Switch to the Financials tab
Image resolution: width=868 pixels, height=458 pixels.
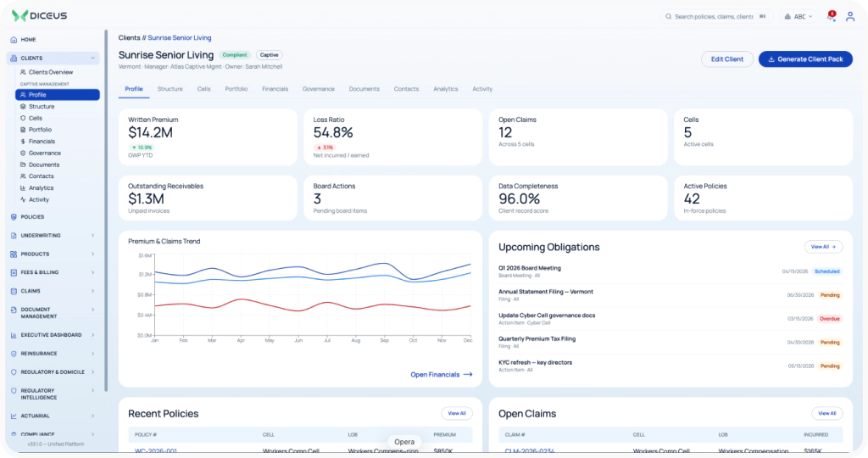tap(275, 89)
